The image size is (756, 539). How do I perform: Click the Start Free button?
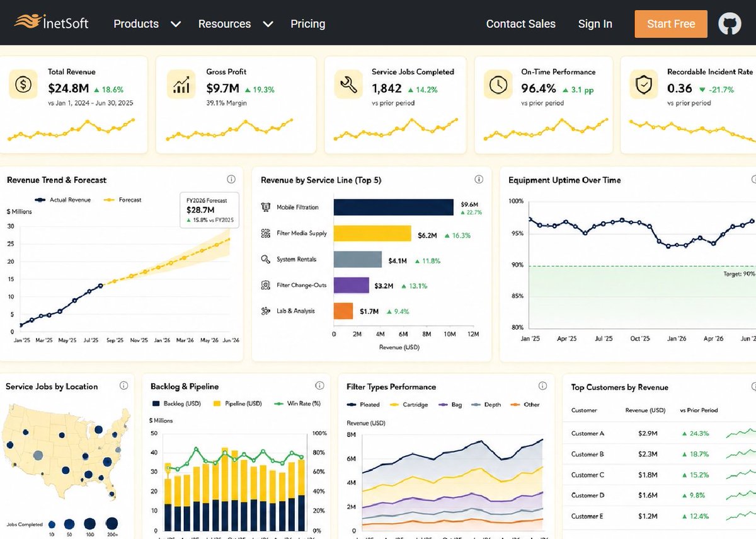[x=671, y=24]
